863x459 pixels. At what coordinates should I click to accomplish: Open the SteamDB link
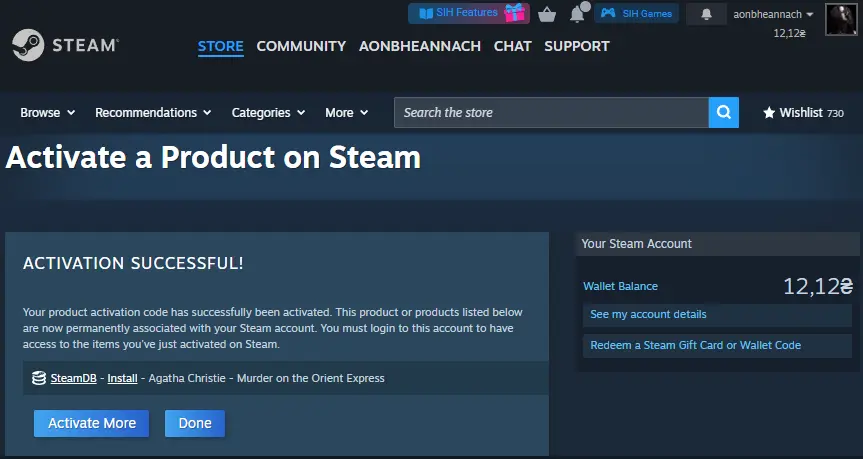pyautogui.click(x=74, y=378)
